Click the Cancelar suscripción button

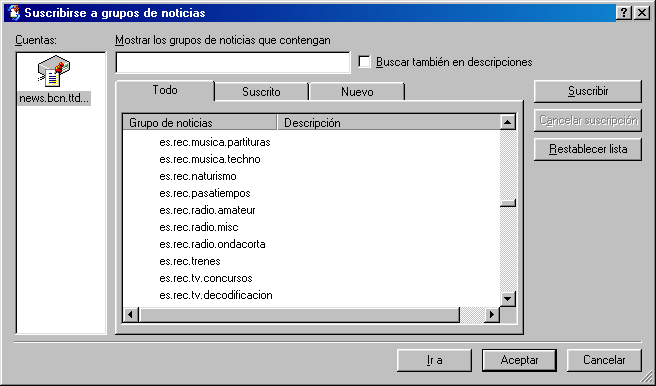tap(587, 120)
